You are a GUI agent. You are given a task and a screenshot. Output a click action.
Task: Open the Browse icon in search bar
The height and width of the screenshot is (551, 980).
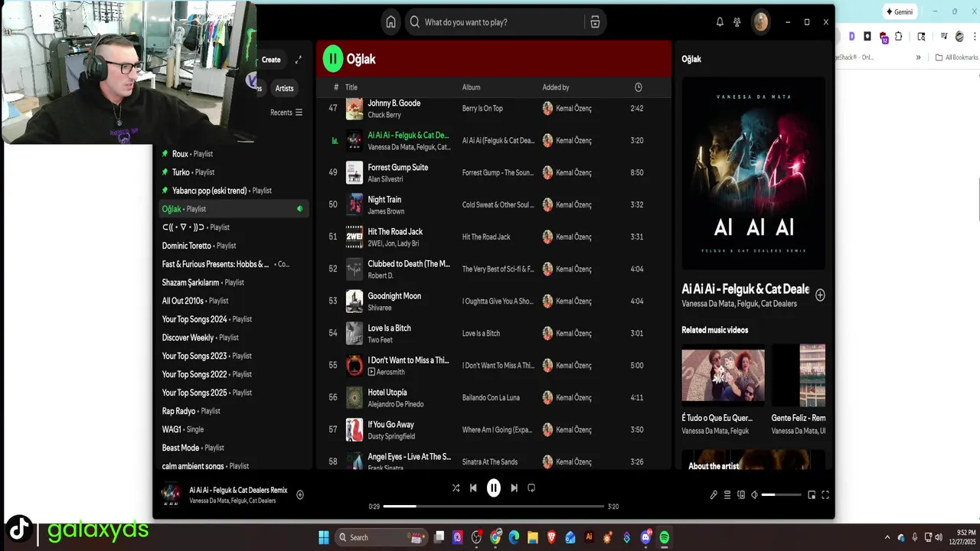click(x=595, y=22)
